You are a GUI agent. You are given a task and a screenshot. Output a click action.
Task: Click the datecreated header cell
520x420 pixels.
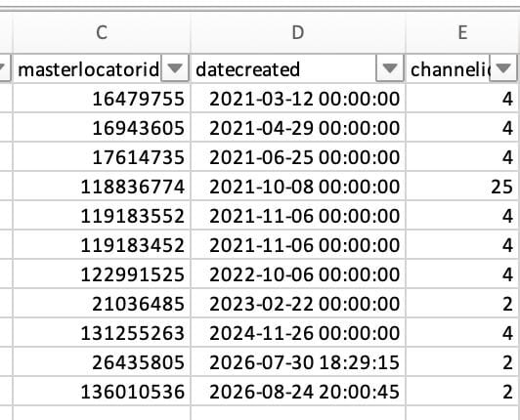[x=298, y=69]
